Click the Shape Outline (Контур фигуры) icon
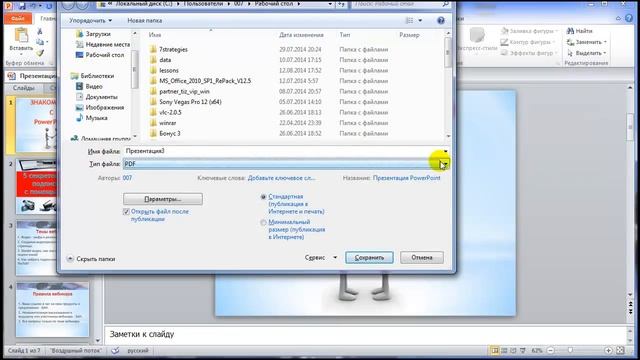The image size is (640, 360). [504, 42]
